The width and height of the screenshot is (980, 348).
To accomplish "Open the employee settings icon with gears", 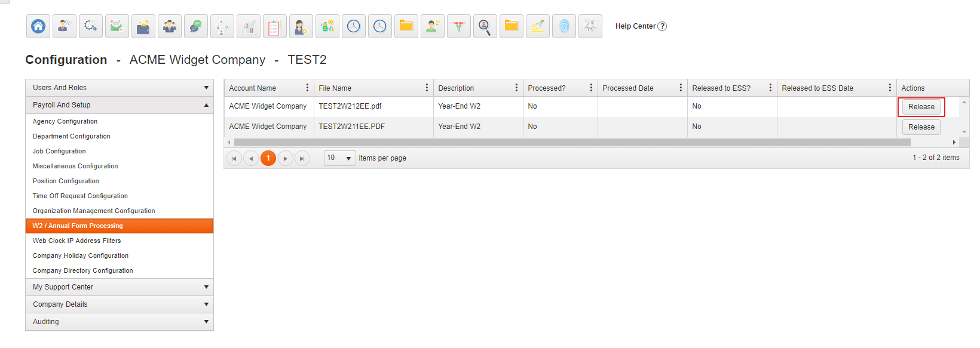I will point(65,26).
